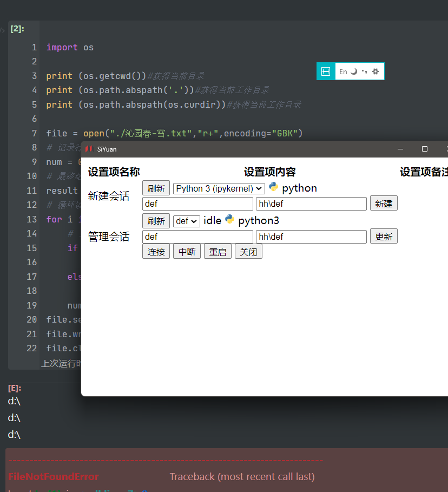Restart kernel with 重启 button
Screen dimensions: 448x492
[218, 252]
